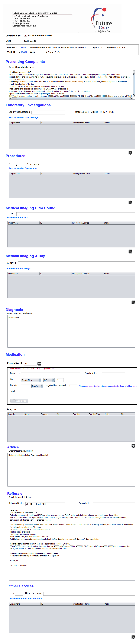Click into the Drug name field
139x644 pixels.
click(50, 374)
